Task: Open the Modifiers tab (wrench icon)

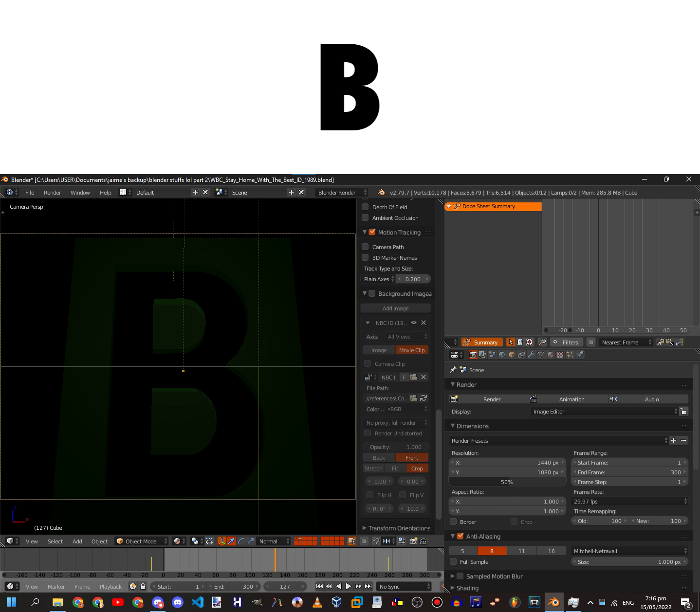Action: click(531, 355)
